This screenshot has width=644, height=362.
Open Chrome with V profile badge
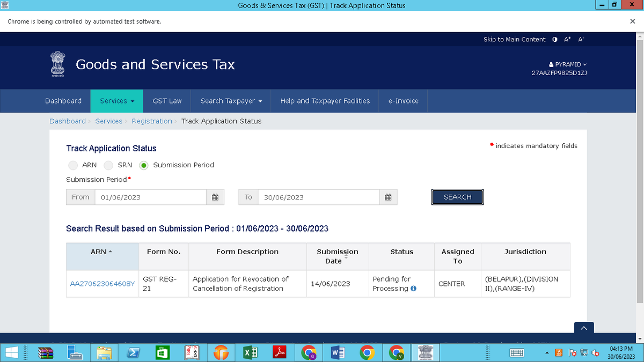pos(397,353)
